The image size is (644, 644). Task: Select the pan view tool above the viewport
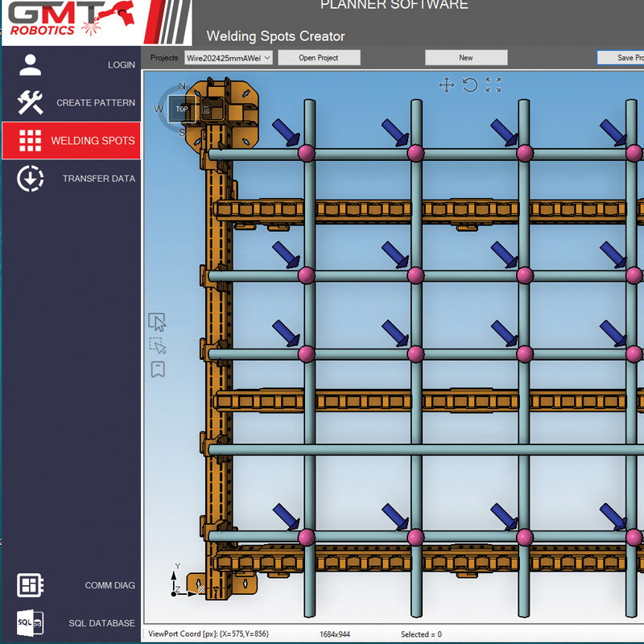447,85
